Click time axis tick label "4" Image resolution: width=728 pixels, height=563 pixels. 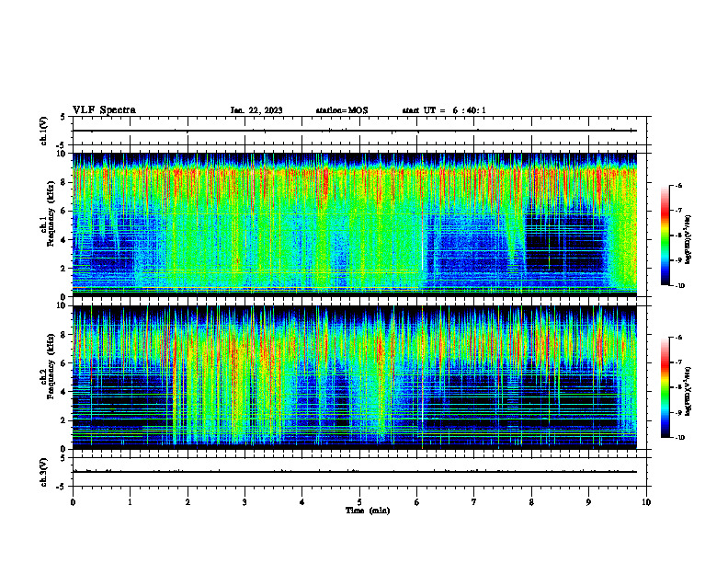pyautogui.click(x=302, y=502)
